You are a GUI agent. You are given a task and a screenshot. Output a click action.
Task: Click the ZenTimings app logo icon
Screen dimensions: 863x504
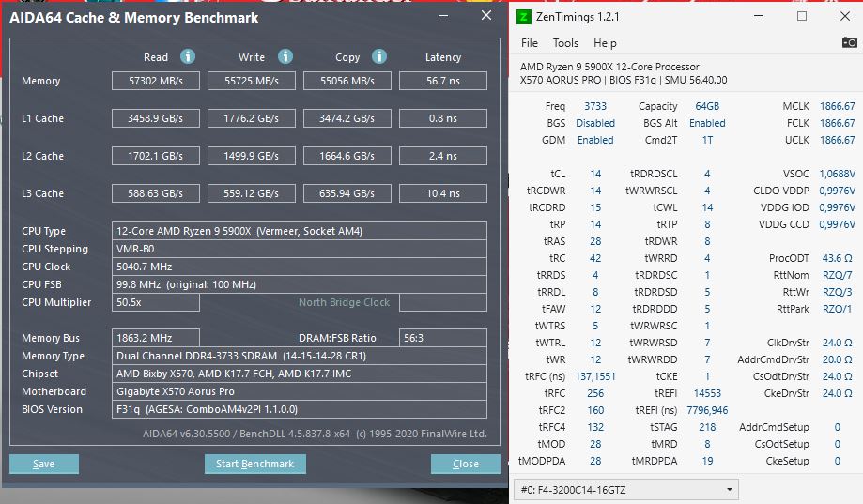523,17
